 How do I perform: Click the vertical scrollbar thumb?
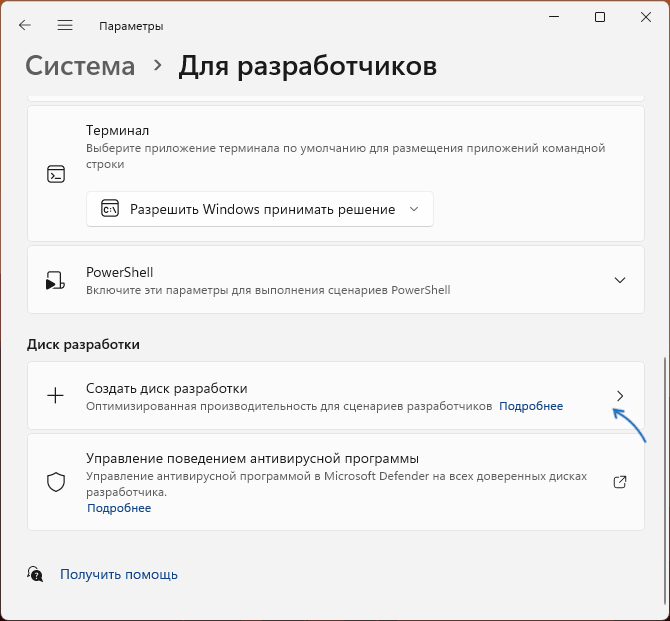pyautogui.click(x=665, y=479)
